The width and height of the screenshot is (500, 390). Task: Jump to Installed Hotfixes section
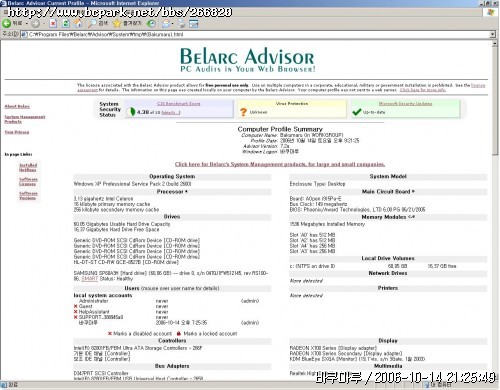coord(28,167)
